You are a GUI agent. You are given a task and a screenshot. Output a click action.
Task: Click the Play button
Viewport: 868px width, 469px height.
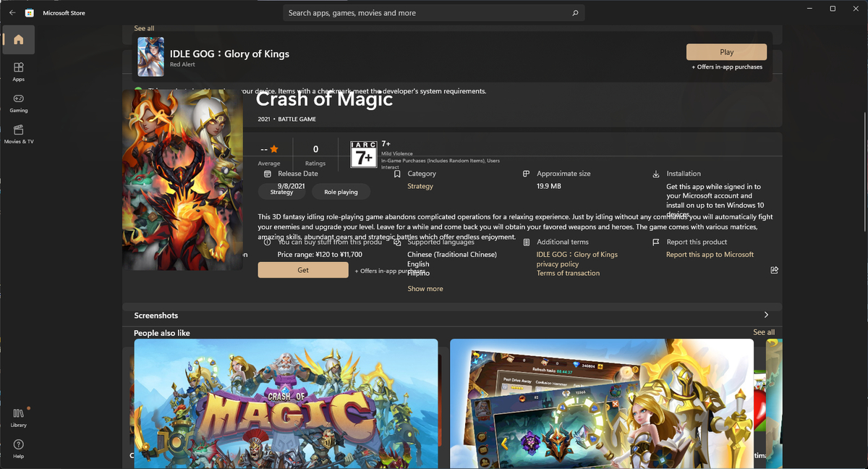coord(726,52)
